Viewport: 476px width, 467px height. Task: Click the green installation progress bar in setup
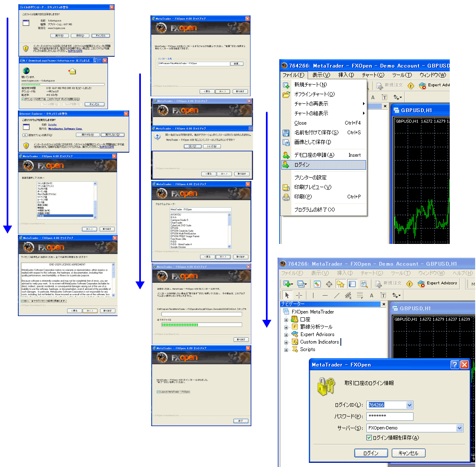click(202, 324)
